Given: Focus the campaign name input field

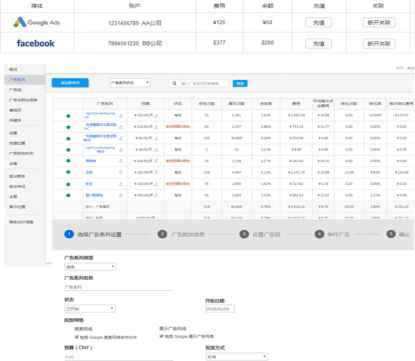Looking at the screenshot, I should (x=118, y=287).
